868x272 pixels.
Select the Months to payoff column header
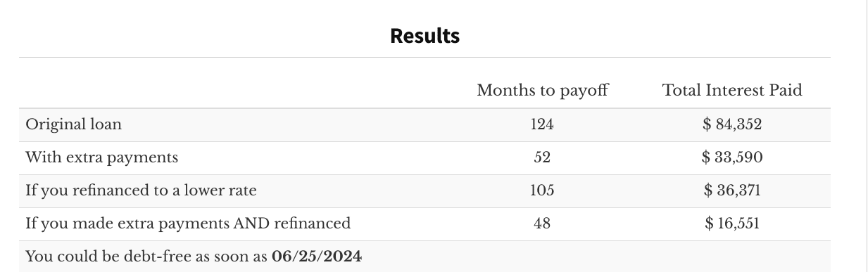(542, 90)
